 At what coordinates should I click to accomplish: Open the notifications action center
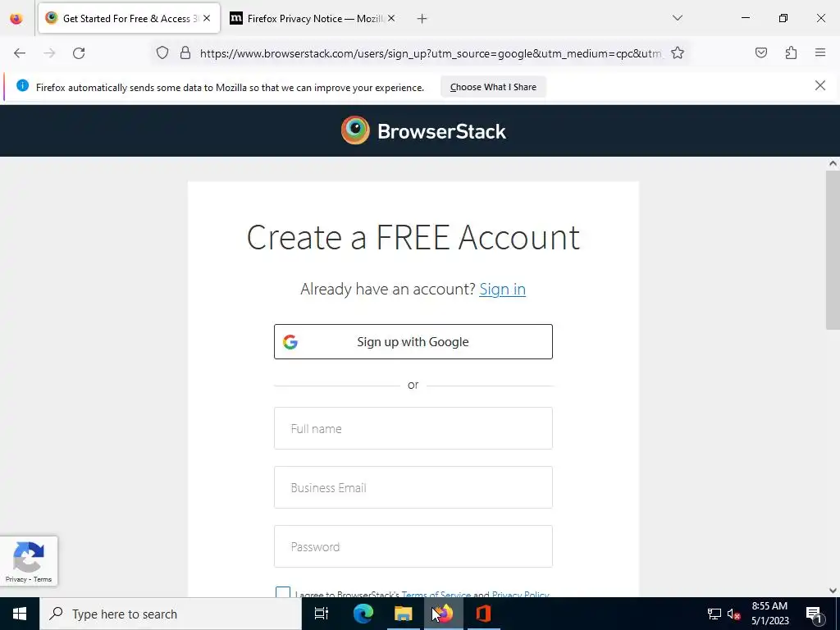click(x=814, y=614)
